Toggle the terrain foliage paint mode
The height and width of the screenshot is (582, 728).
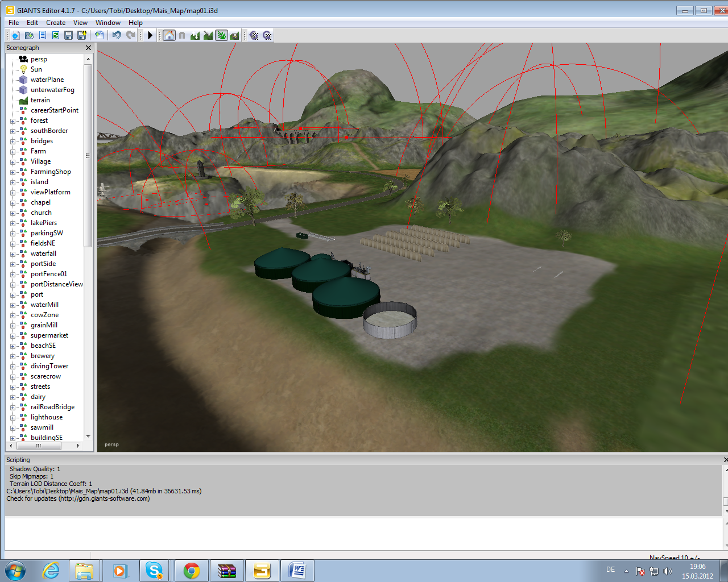[x=222, y=35]
